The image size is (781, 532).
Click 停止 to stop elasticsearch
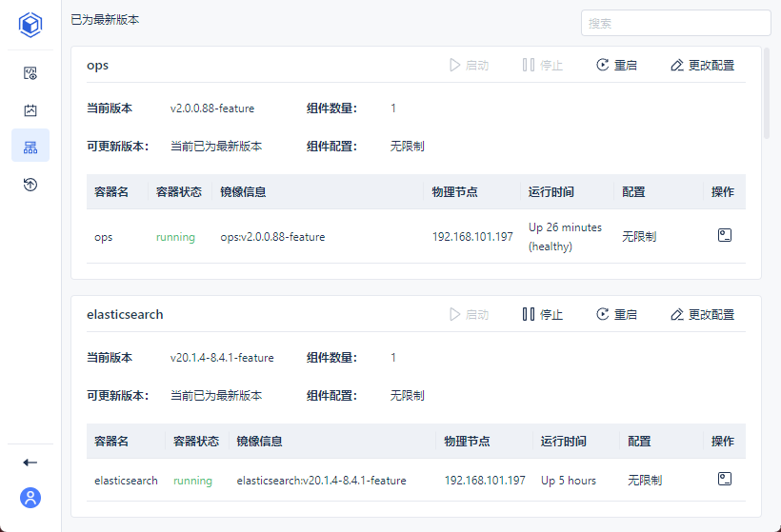(x=542, y=315)
